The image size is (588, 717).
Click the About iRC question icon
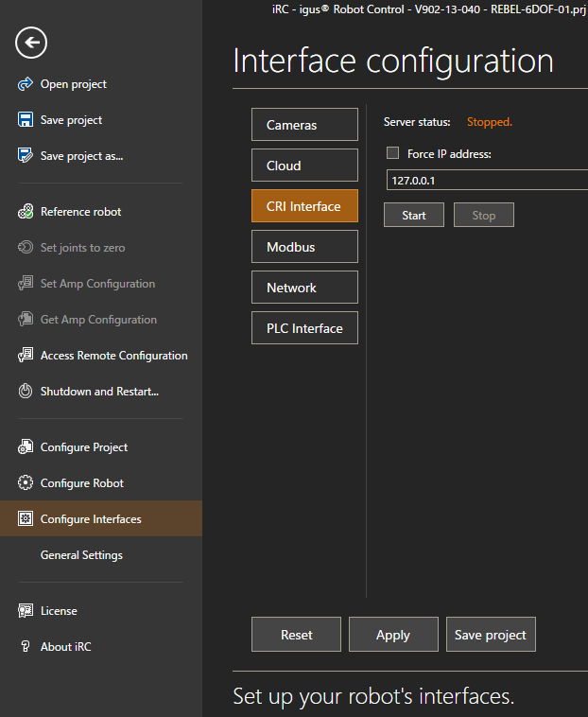tap(26, 647)
